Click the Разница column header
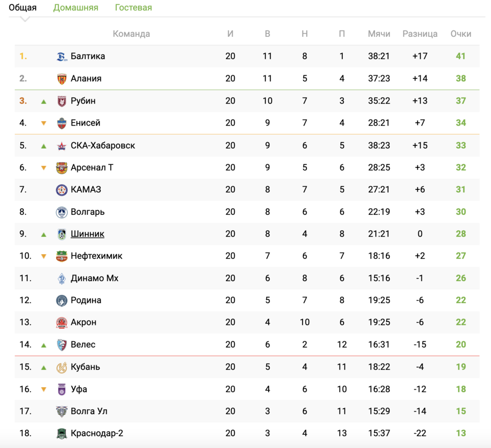This screenshot has height=448, width=491. [420, 34]
